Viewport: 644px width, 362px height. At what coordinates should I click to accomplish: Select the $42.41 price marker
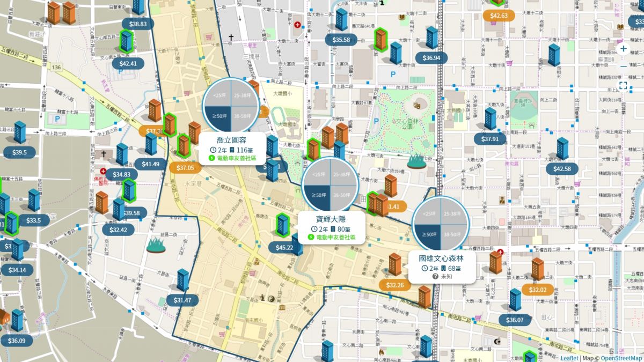128,63
